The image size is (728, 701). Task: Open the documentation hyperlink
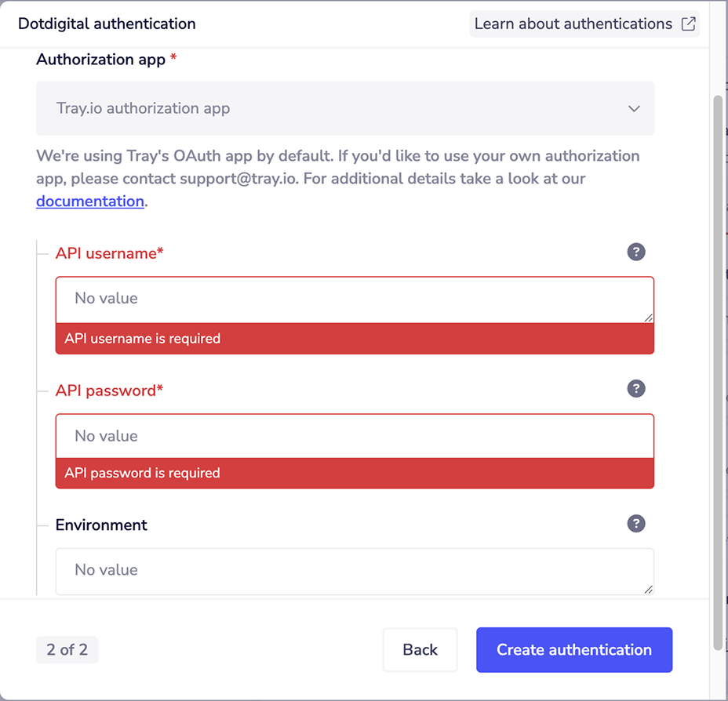pos(89,202)
